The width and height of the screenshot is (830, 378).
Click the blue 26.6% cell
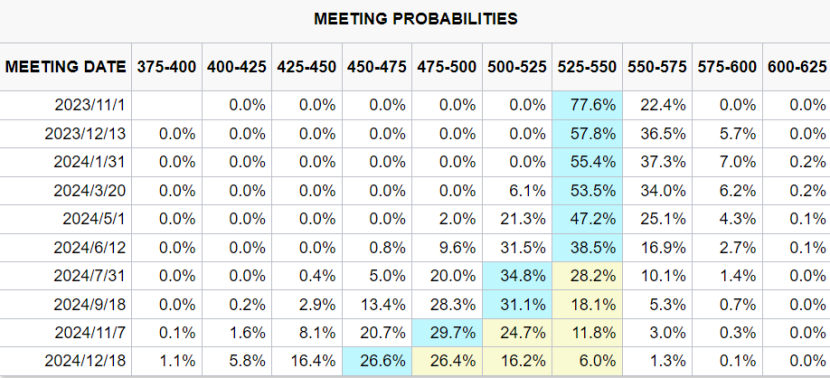(x=377, y=361)
